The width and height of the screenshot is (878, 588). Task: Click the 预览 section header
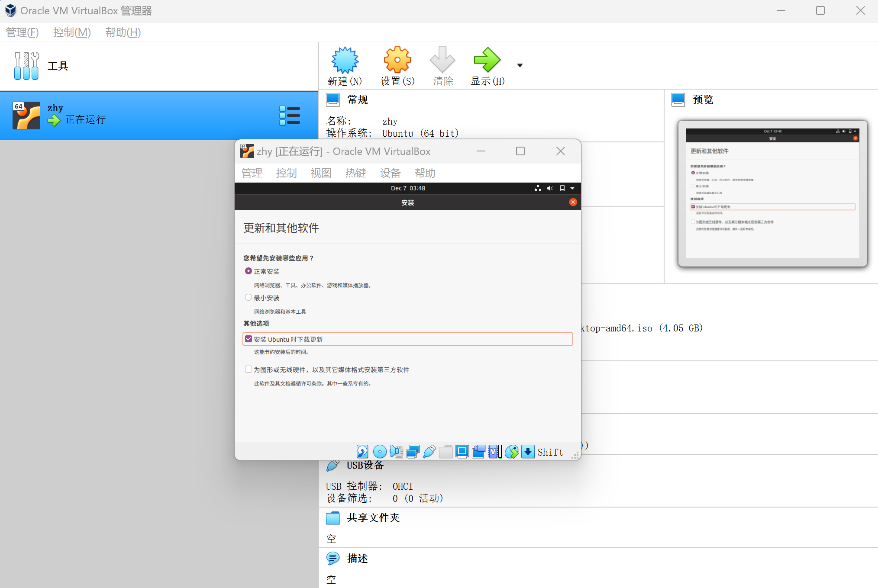pyautogui.click(x=703, y=100)
